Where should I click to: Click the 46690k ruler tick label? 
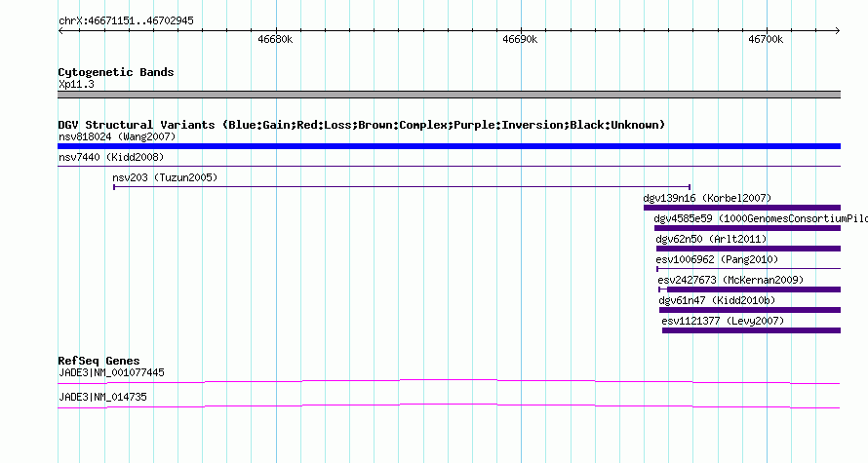[x=520, y=39]
